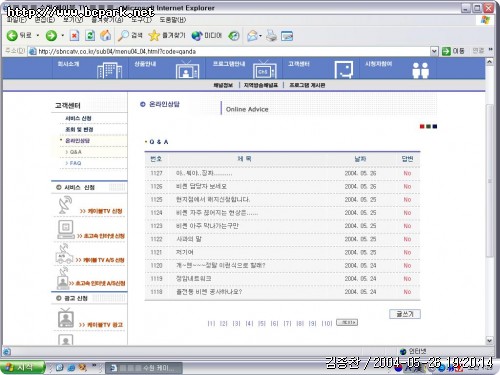
Task: Click the 글쓰기 write button
Action: click(405, 314)
